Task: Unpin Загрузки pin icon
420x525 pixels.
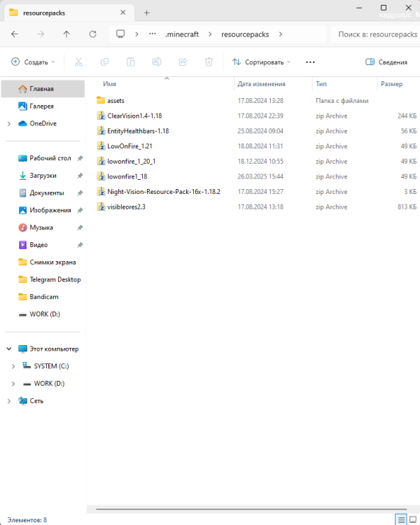Action: click(80, 176)
